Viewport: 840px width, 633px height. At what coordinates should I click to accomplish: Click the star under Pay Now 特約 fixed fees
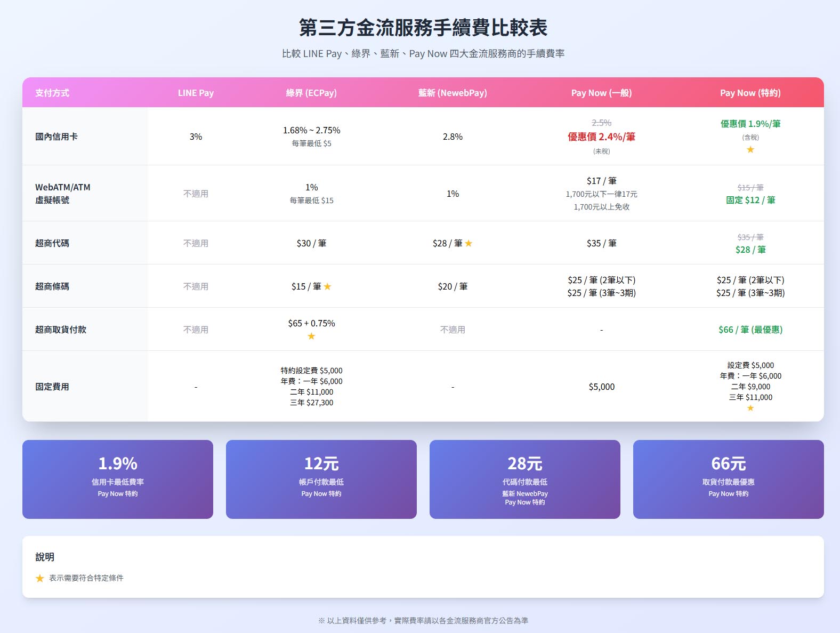750,408
